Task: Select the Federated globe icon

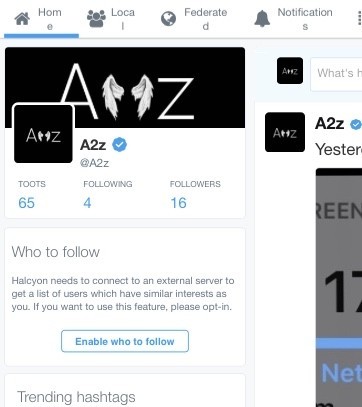Action: click(x=168, y=19)
